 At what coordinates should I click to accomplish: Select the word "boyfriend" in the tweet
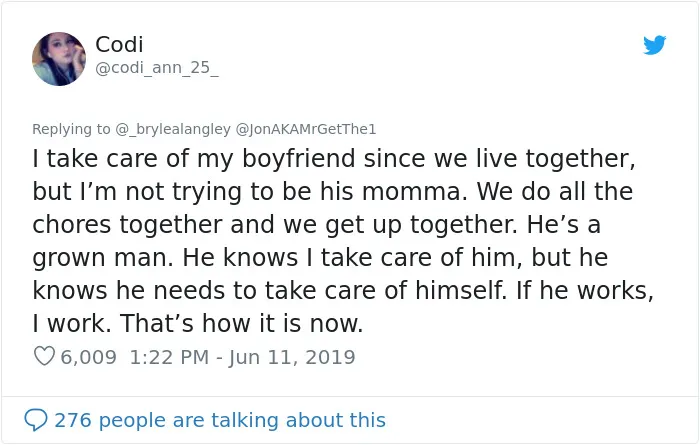pyautogui.click(x=299, y=158)
